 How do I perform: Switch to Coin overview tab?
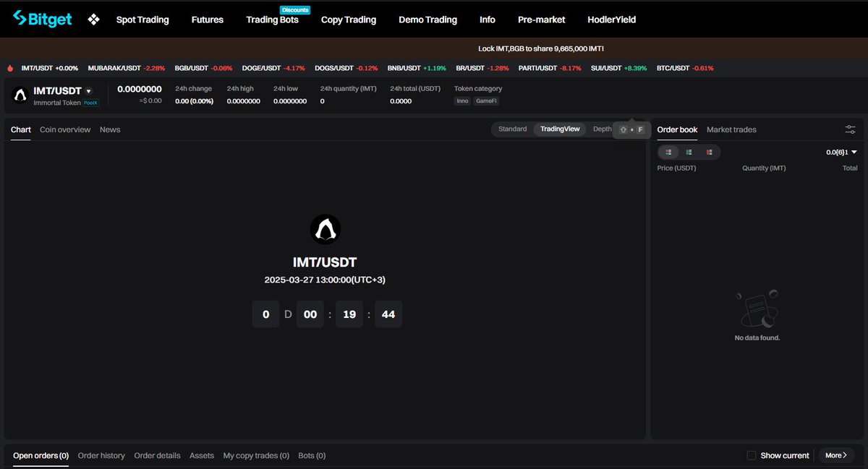click(65, 129)
